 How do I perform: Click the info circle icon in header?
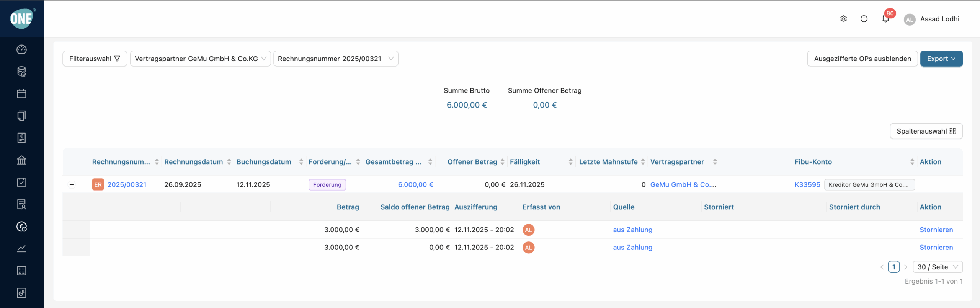point(864,19)
